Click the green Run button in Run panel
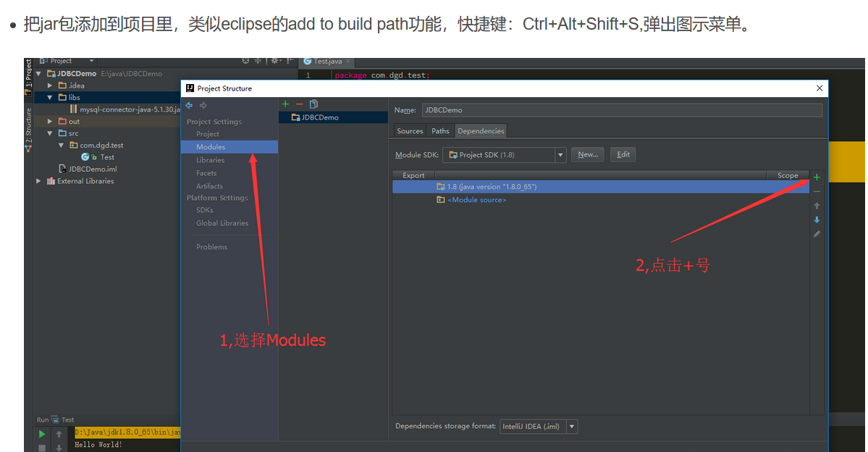Viewport: 868px width, 452px height. tap(41, 435)
